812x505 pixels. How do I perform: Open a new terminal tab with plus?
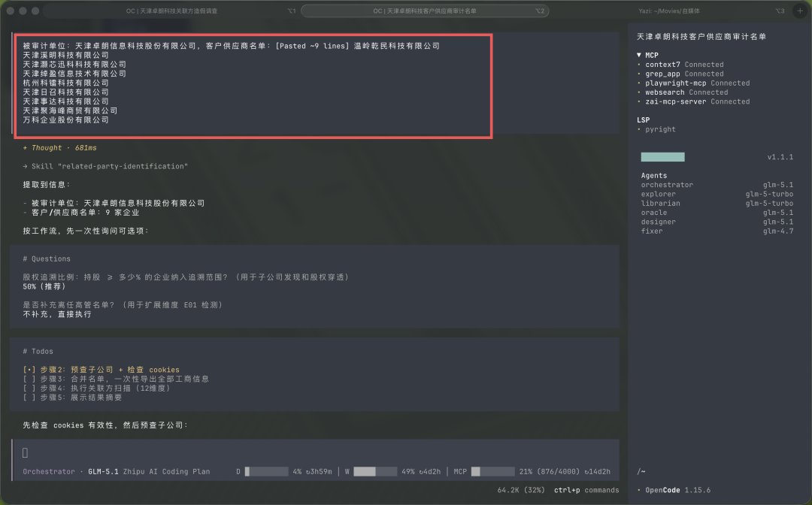(x=800, y=11)
